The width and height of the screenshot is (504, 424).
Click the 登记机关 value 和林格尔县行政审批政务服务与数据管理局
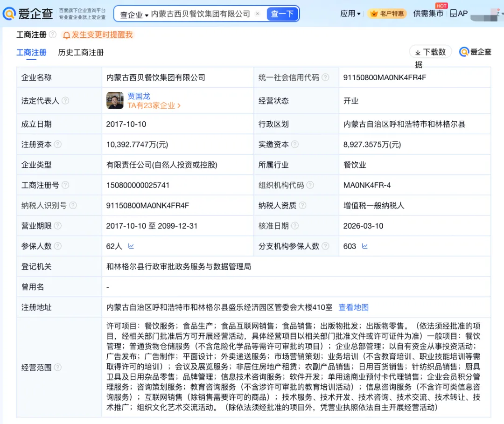pyautogui.click(x=179, y=267)
